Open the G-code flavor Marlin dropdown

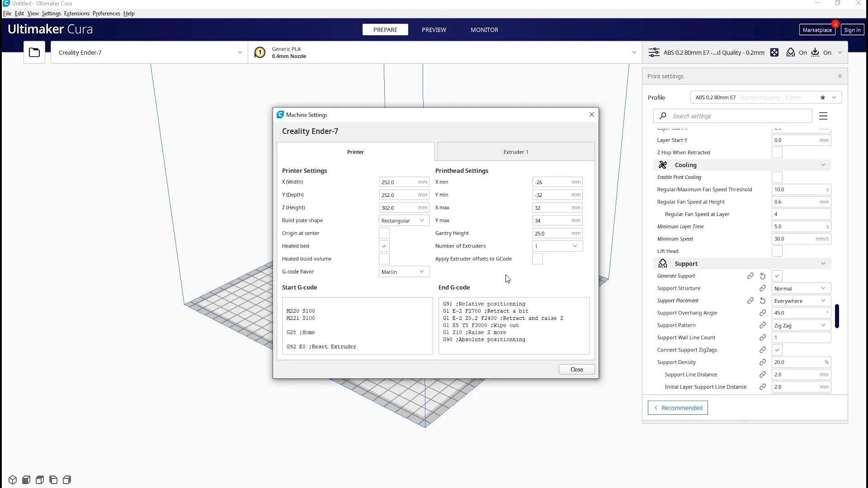coord(404,272)
